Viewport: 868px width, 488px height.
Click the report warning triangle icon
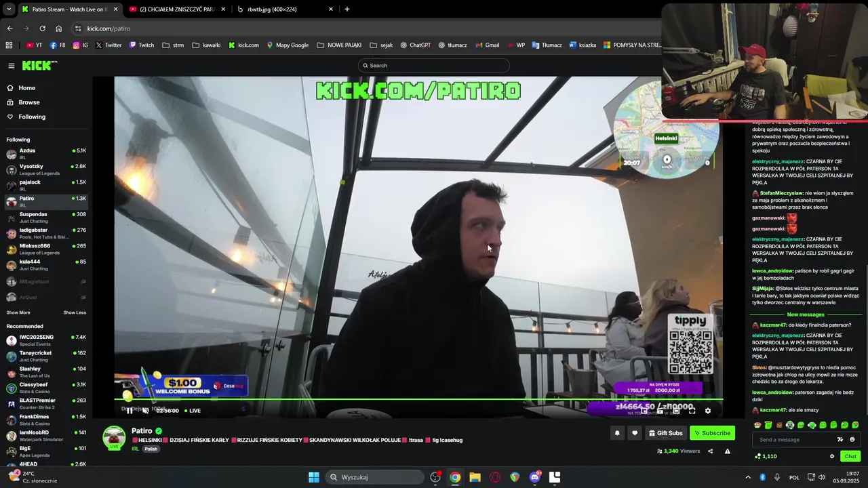[x=728, y=451]
